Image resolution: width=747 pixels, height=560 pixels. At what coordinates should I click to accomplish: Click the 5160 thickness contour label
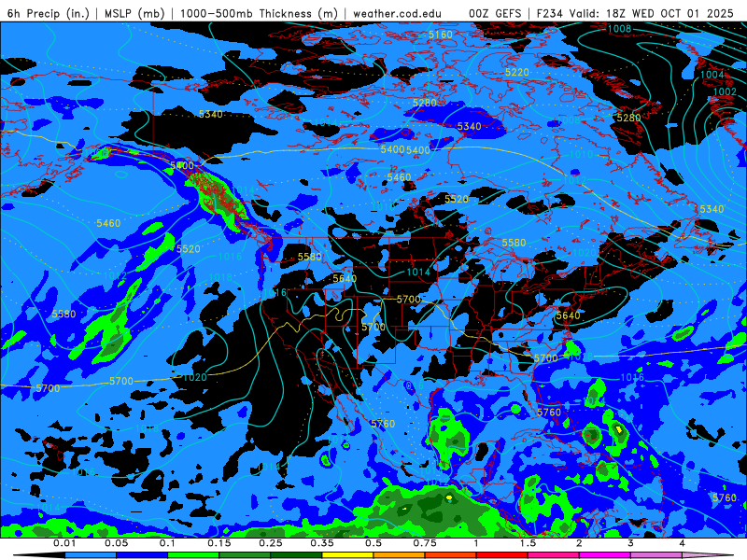coord(440,35)
